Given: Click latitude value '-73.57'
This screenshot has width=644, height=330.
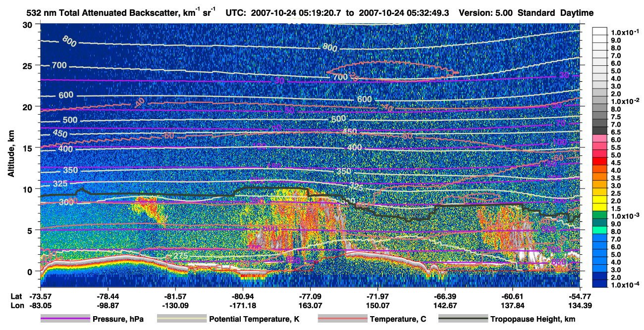Looking at the screenshot, I should [x=40, y=296].
